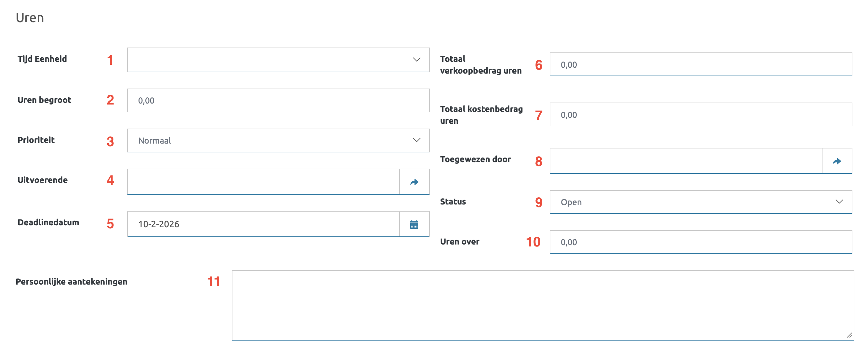
Task: Open the Deadlinedatum calendar picker icon
Action: (414, 225)
